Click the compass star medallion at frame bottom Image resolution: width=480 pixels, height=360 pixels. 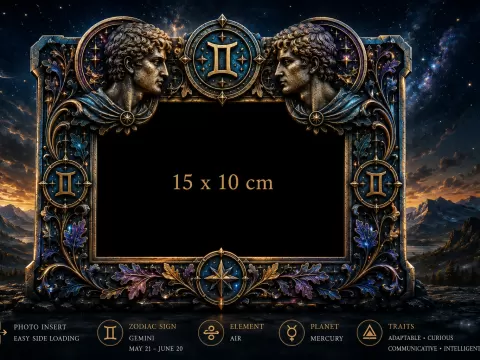pos(221,277)
